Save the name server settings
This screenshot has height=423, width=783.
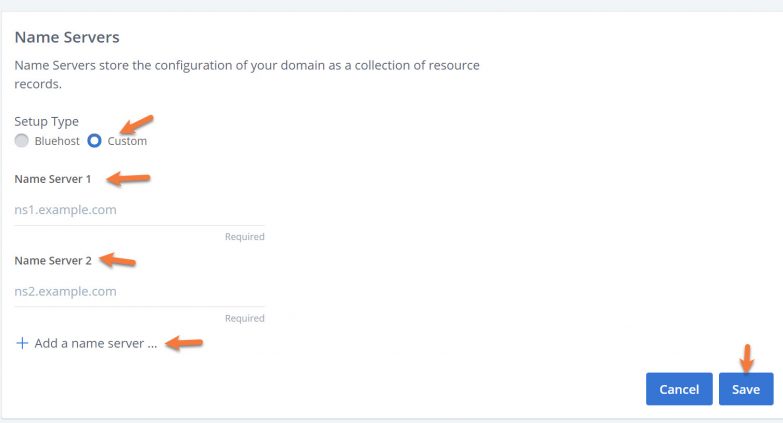[x=745, y=389]
